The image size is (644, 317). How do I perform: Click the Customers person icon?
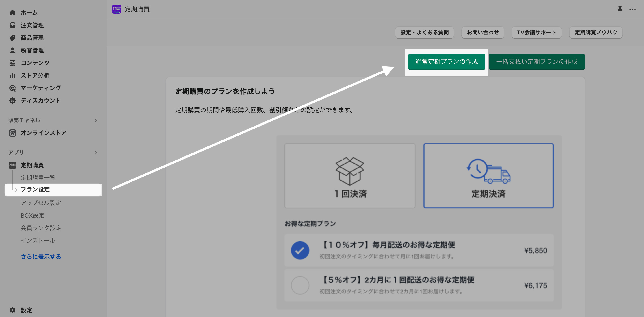[13, 50]
